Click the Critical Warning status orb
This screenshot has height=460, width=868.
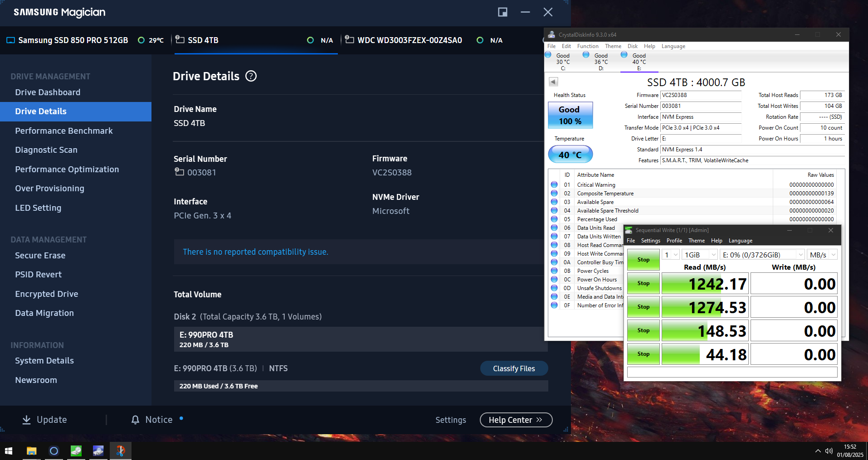coord(554,184)
